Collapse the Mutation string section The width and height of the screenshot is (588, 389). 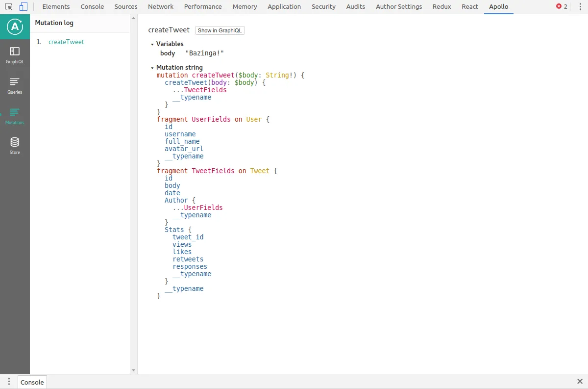pyautogui.click(x=152, y=68)
